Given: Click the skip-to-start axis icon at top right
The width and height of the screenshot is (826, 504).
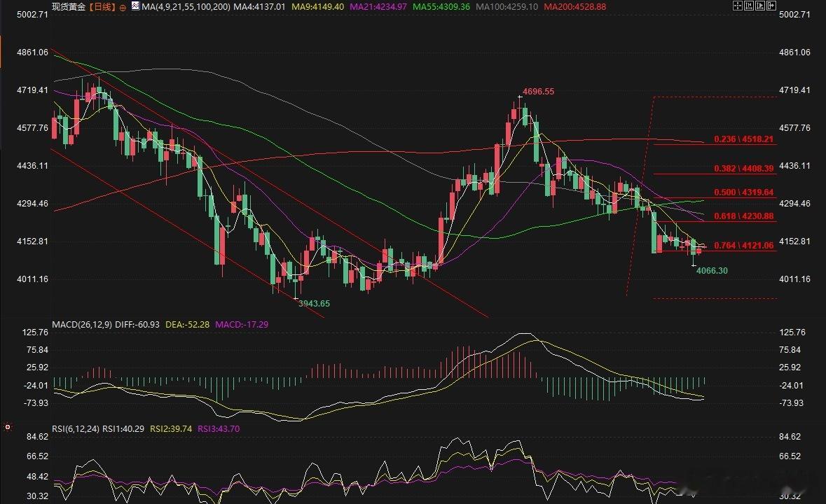Looking at the screenshot, I should (748, 6).
